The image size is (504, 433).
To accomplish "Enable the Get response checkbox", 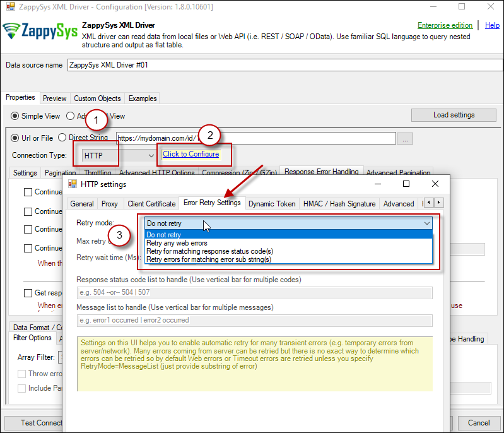I will (28, 293).
